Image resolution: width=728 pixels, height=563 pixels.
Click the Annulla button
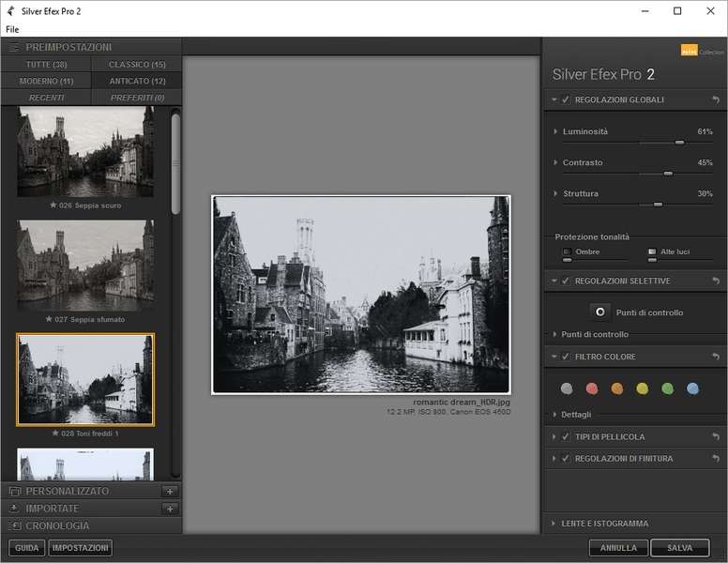tap(618, 548)
